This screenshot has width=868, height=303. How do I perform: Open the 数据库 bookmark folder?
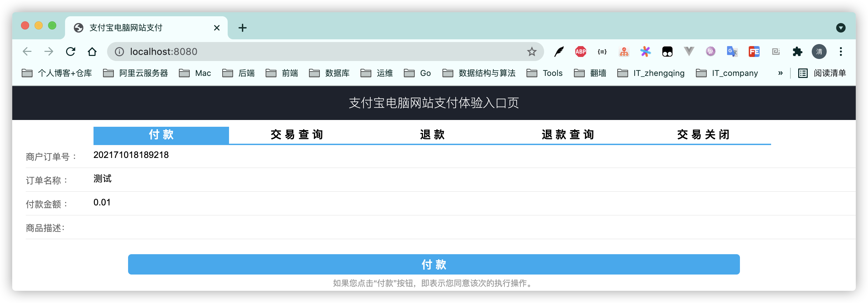[329, 73]
